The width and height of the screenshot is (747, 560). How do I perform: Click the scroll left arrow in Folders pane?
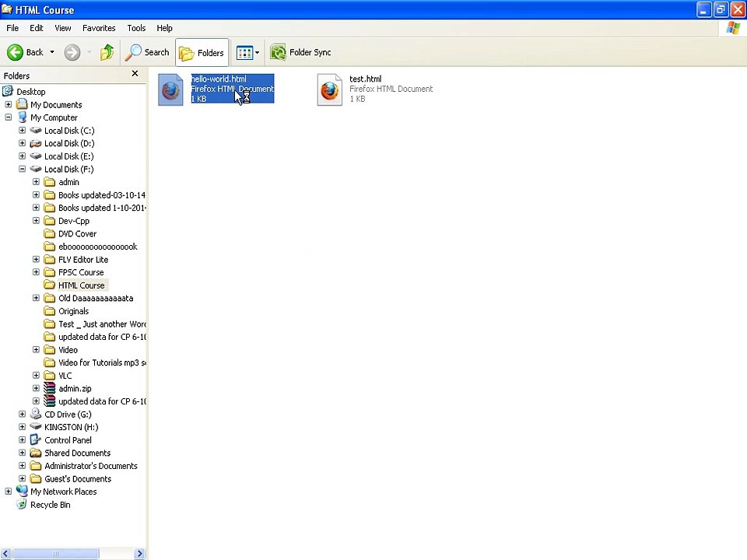[x=5, y=553]
